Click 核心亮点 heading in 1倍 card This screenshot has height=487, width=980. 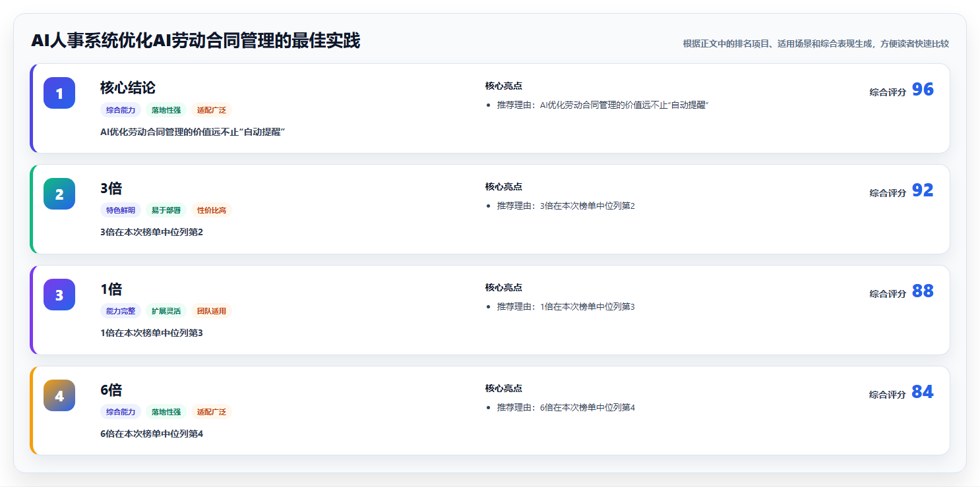click(x=504, y=287)
